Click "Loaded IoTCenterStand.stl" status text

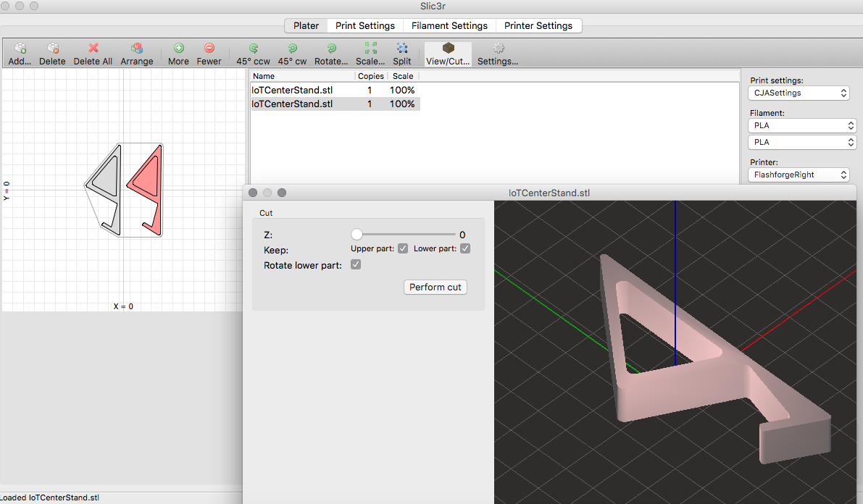coord(49,497)
